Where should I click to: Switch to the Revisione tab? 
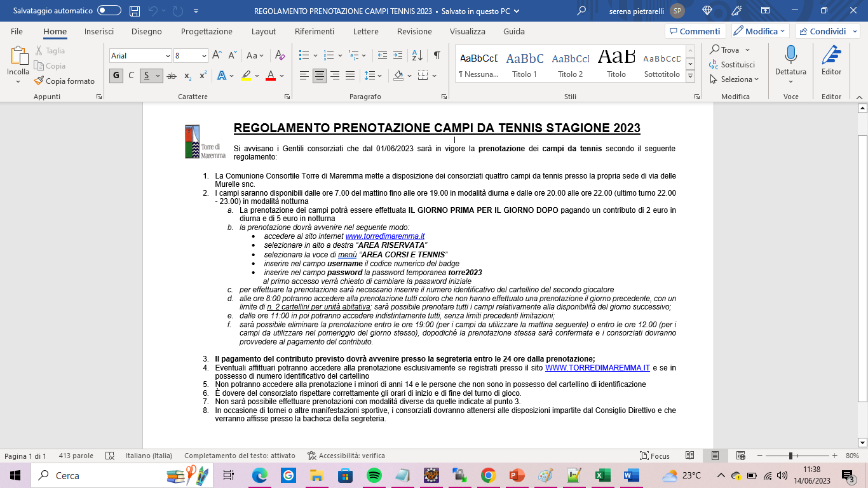tap(414, 31)
